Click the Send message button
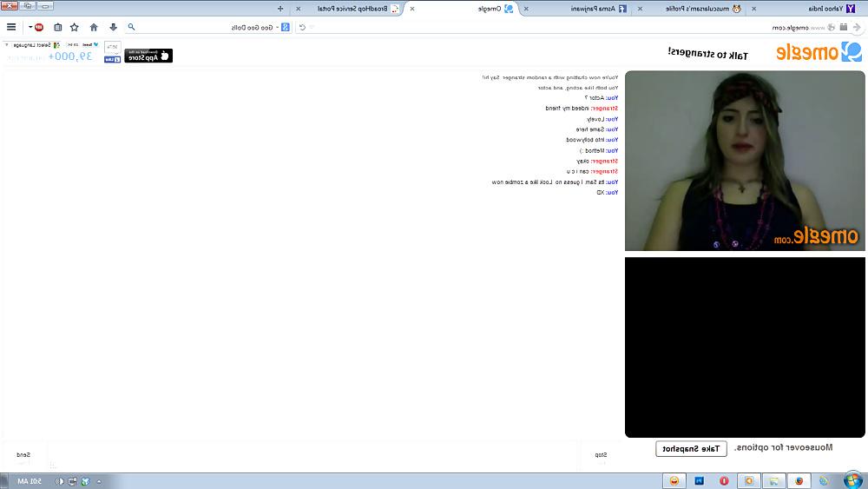This screenshot has height=489, width=868. [x=23, y=454]
